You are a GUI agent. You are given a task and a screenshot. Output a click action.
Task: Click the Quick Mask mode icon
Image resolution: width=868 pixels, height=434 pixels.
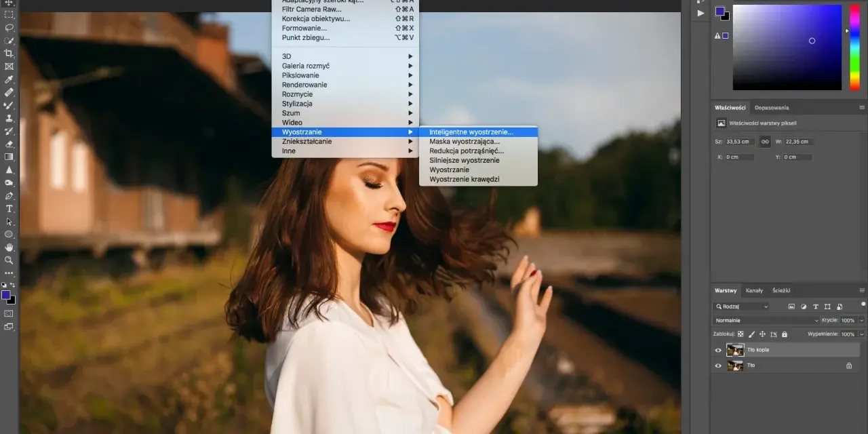(9, 313)
